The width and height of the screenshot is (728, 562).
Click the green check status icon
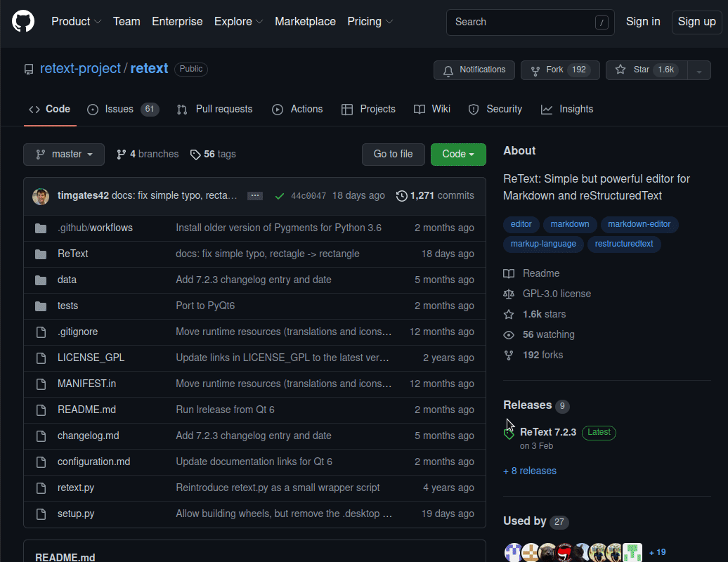280,196
